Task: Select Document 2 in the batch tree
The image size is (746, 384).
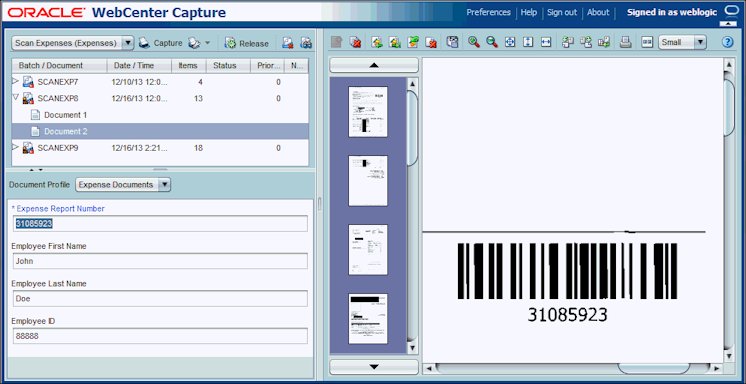Action: 161,131
